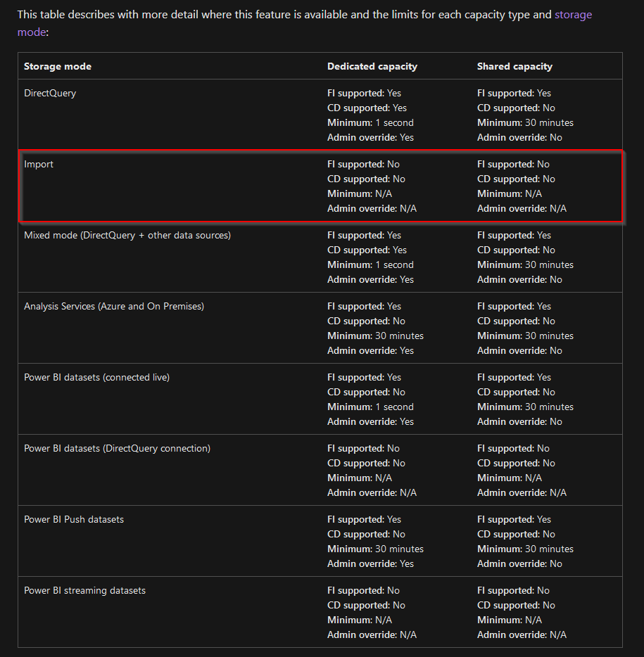Select the highlighted Import row label
The width and height of the screenshot is (644, 657).
39,164
